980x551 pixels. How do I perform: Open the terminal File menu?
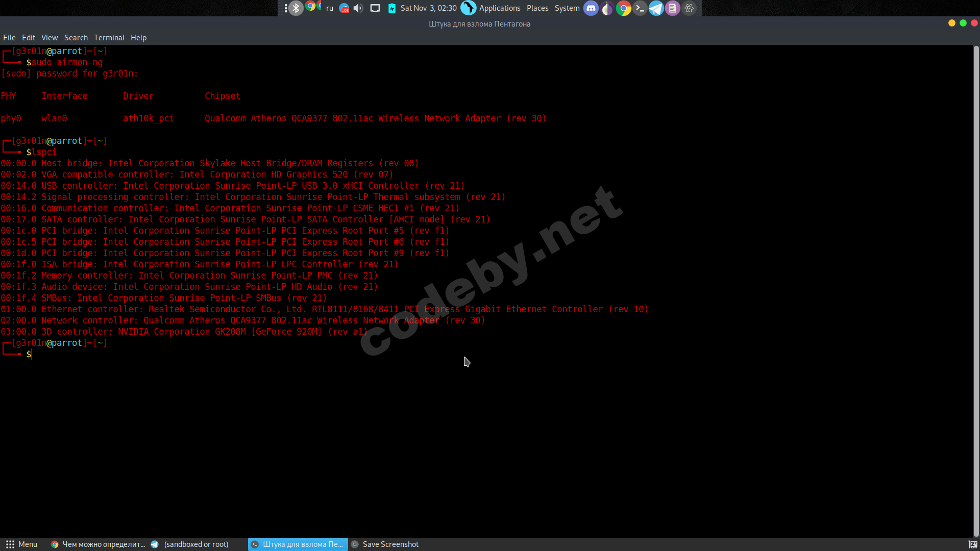[9, 38]
